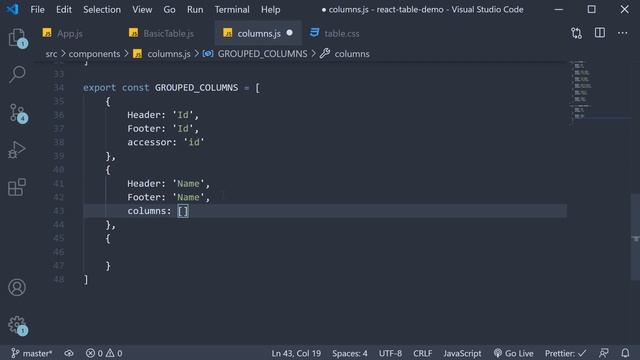This screenshot has width=640, height=360.
Task: Click the GROUPED_COLUMNS identifier in code
Action: pyautogui.click(x=196, y=88)
